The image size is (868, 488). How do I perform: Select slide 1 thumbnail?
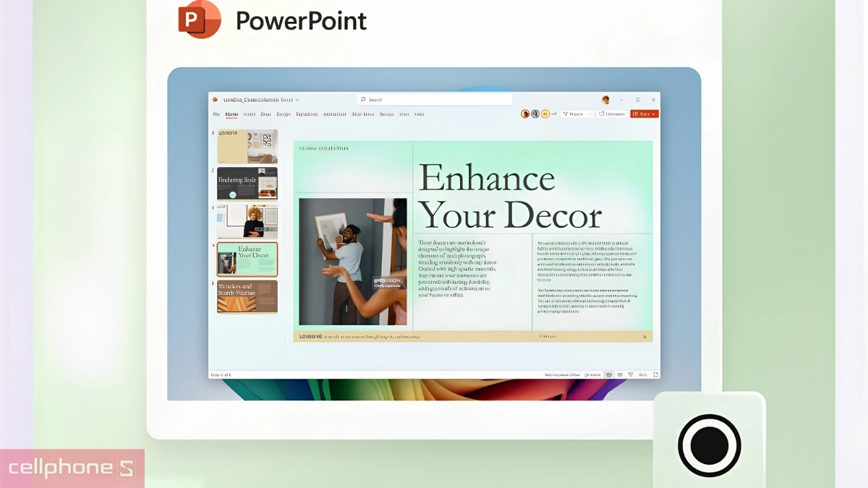point(247,147)
